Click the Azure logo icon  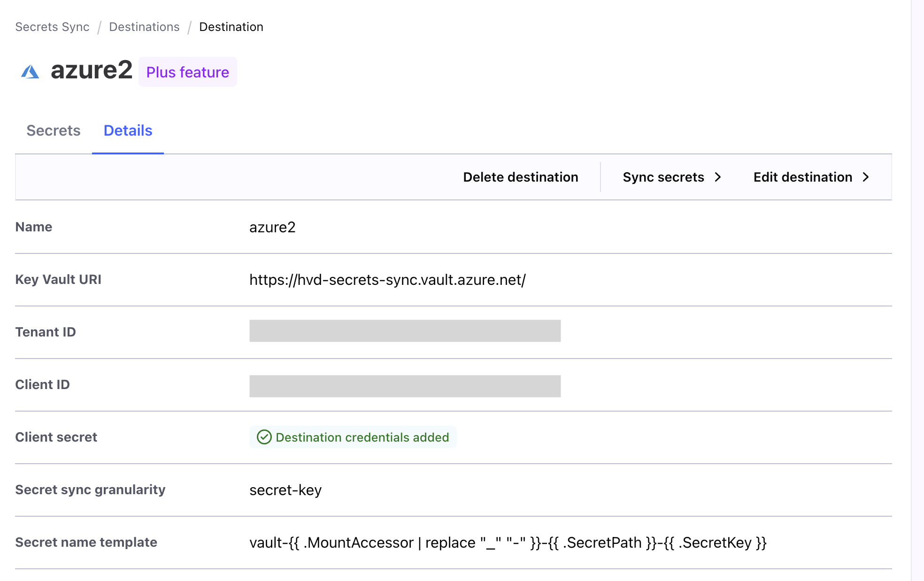(x=30, y=72)
